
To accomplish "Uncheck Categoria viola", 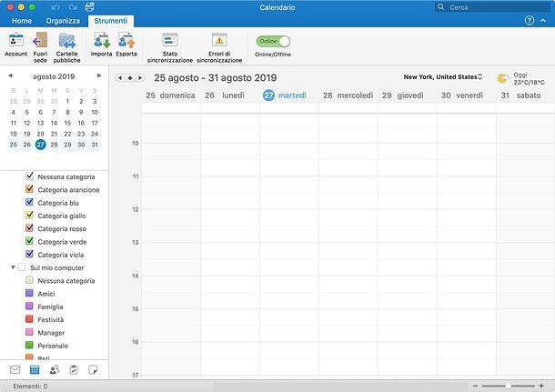I will point(29,254).
